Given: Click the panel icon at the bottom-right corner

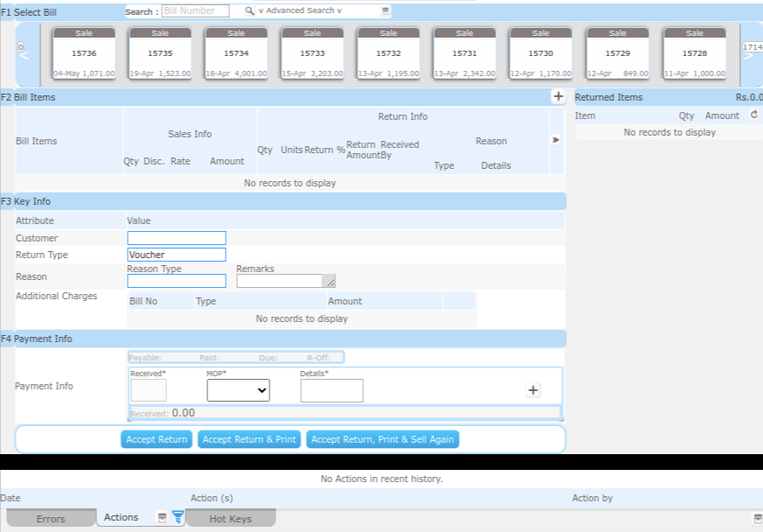Looking at the screenshot, I should point(757,518).
